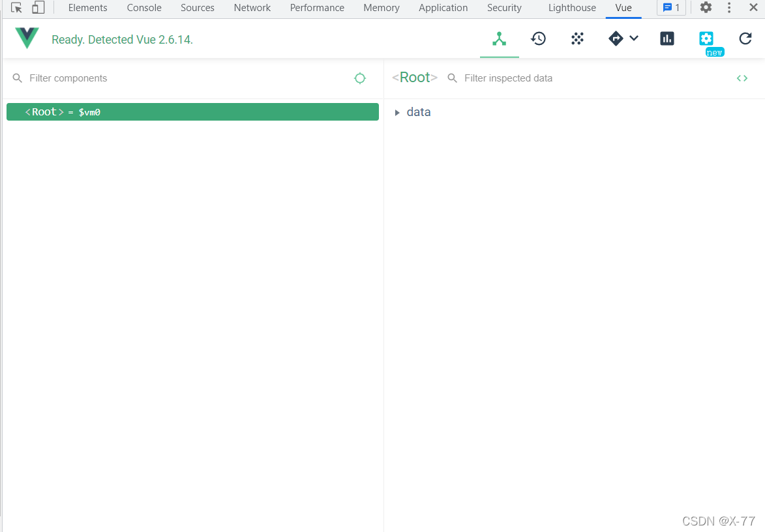The width and height of the screenshot is (765, 532).
Task: Close the DevTools panel
Action: pyautogui.click(x=753, y=7)
